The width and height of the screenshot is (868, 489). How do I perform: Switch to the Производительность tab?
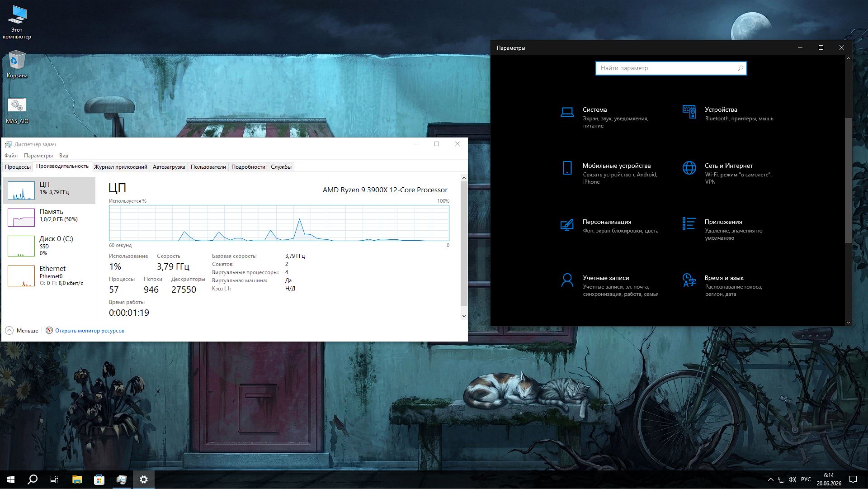coord(62,166)
